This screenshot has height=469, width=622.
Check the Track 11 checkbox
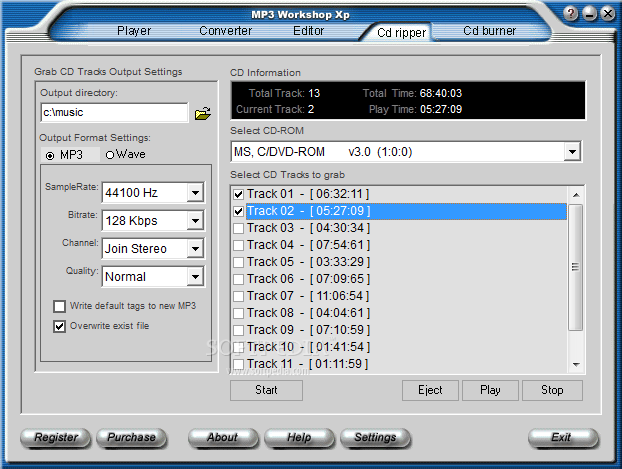(x=238, y=364)
